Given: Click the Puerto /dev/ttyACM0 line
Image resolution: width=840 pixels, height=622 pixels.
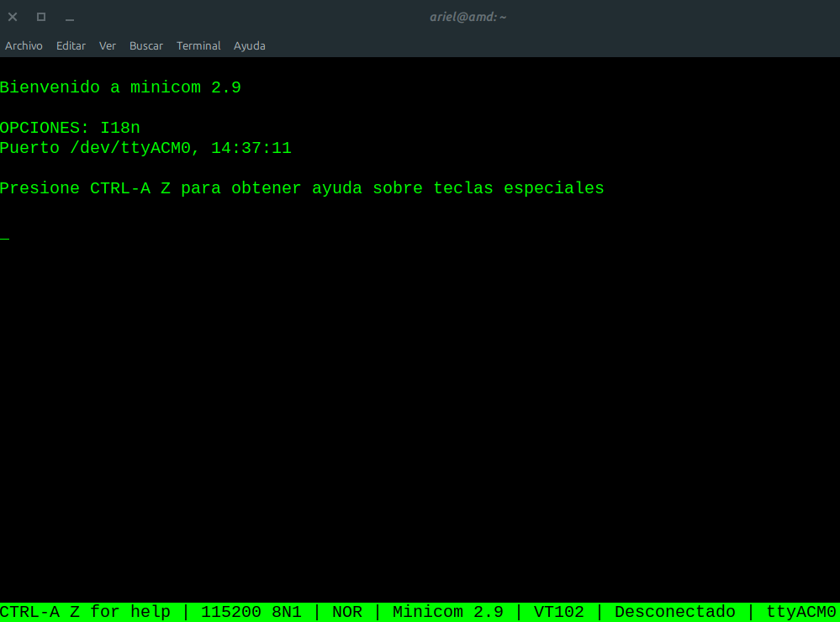Looking at the screenshot, I should point(145,147).
